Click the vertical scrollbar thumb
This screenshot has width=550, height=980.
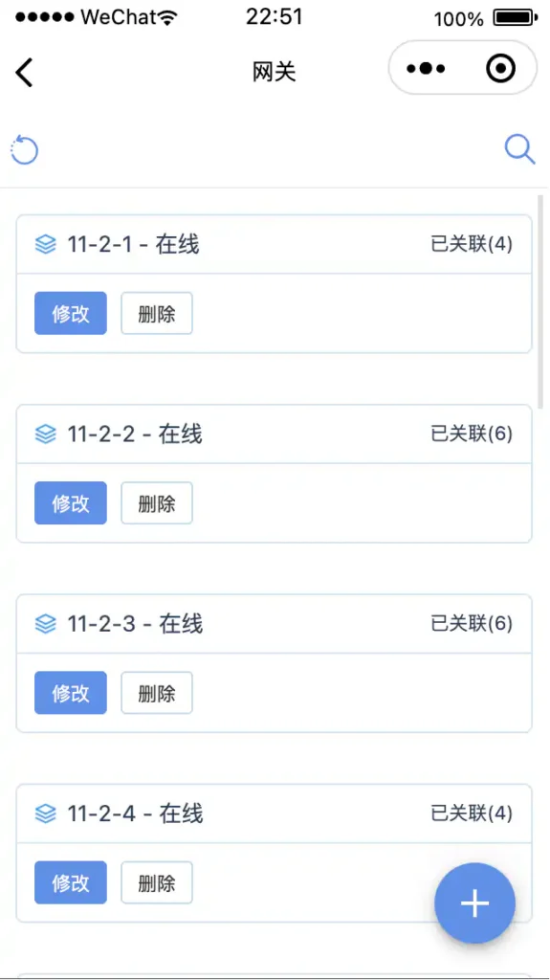pyautogui.click(x=541, y=301)
